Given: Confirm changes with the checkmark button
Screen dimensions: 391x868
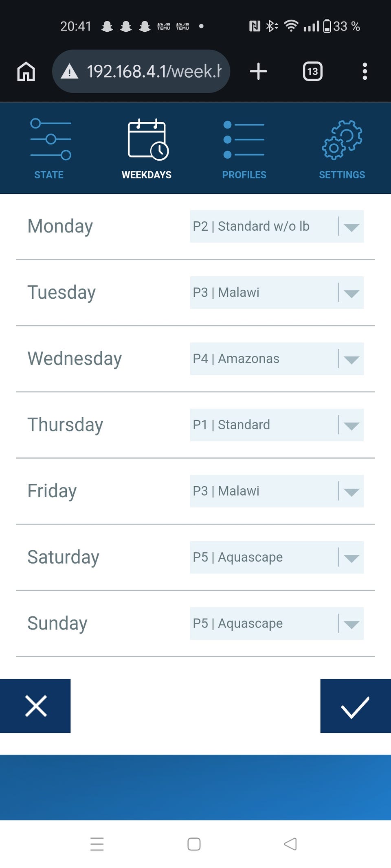Looking at the screenshot, I should [355, 706].
